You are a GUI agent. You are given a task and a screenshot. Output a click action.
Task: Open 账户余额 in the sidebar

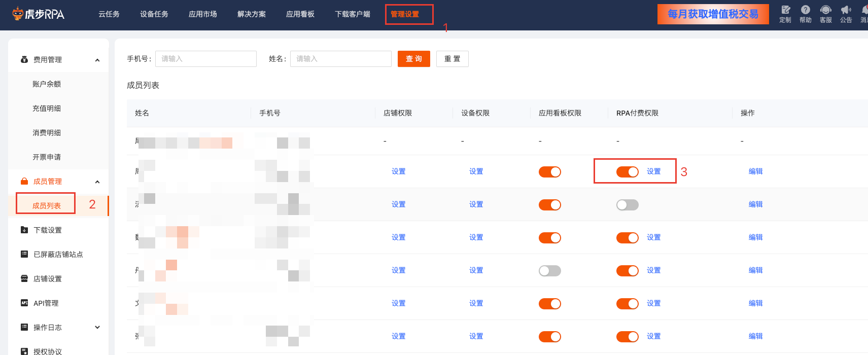(47, 84)
